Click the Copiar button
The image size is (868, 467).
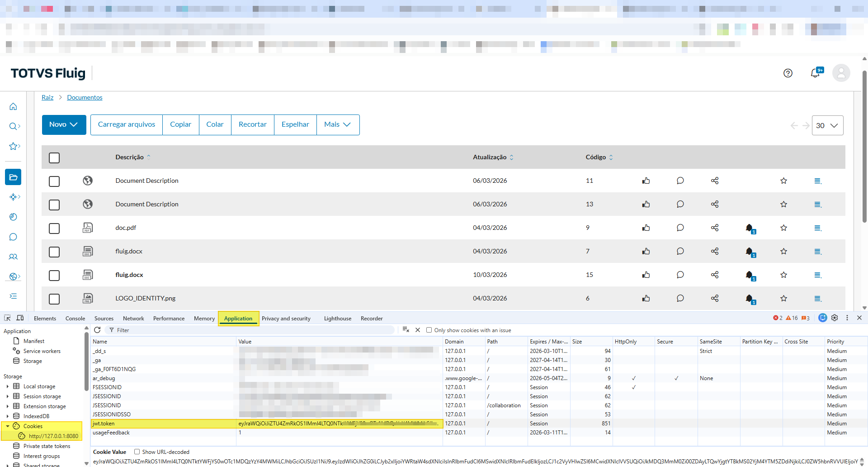(181, 124)
